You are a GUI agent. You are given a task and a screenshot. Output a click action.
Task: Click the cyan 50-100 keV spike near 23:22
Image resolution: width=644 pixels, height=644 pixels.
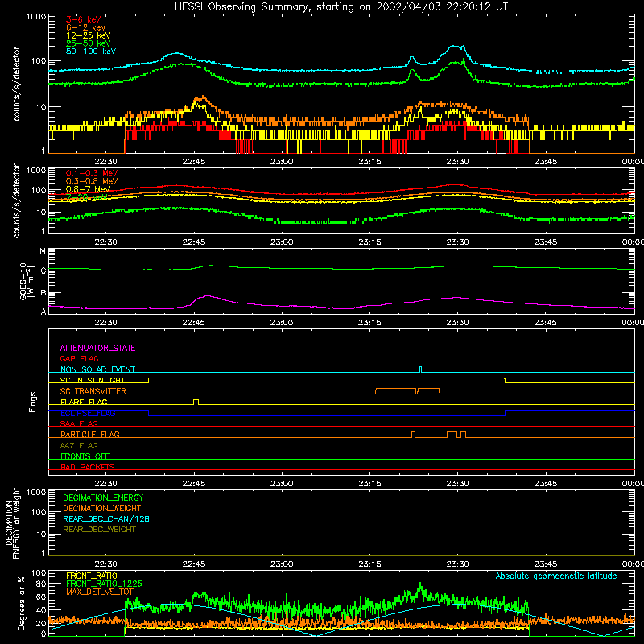point(411,58)
